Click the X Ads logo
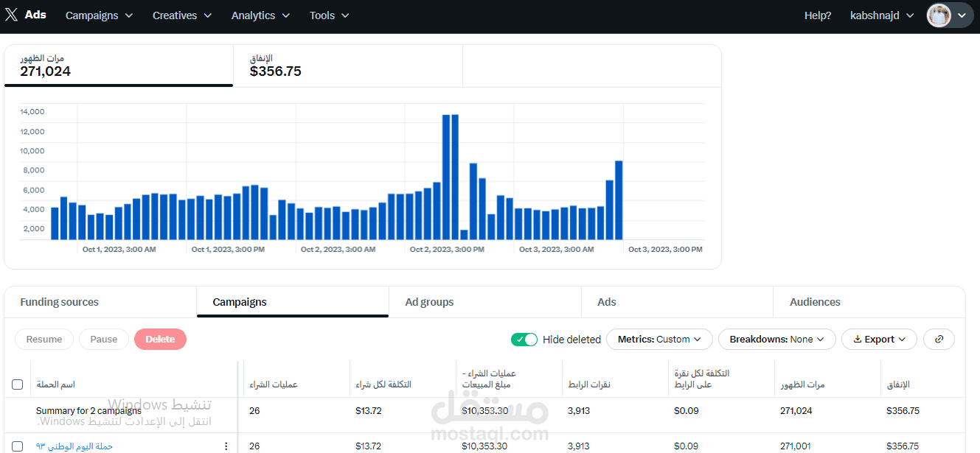Viewport: 980px width, 453px height. [x=26, y=15]
